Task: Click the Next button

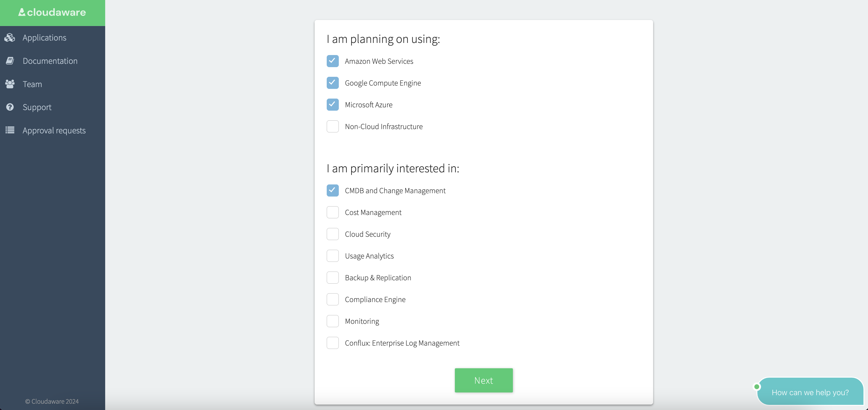Action: 484,380
